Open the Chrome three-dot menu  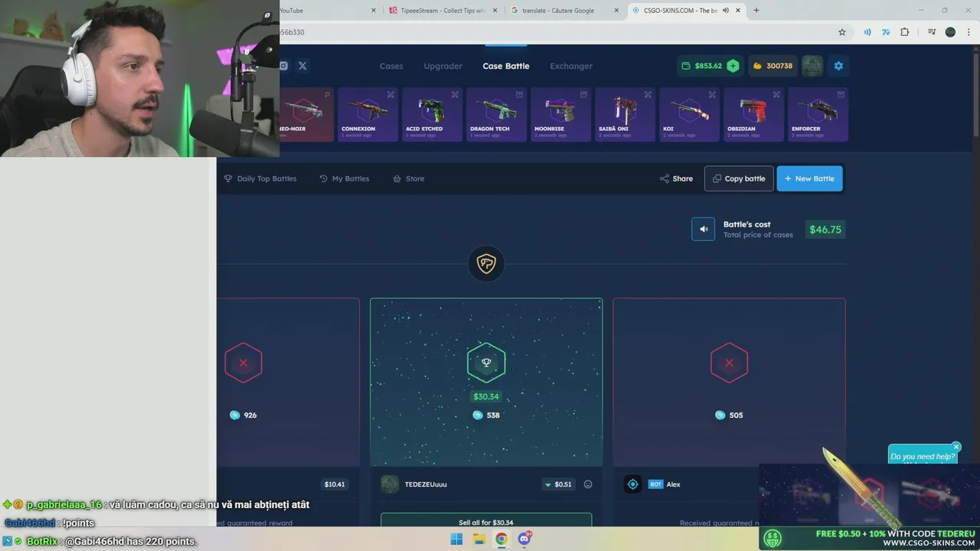pyautogui.click(x=968, y=32)
